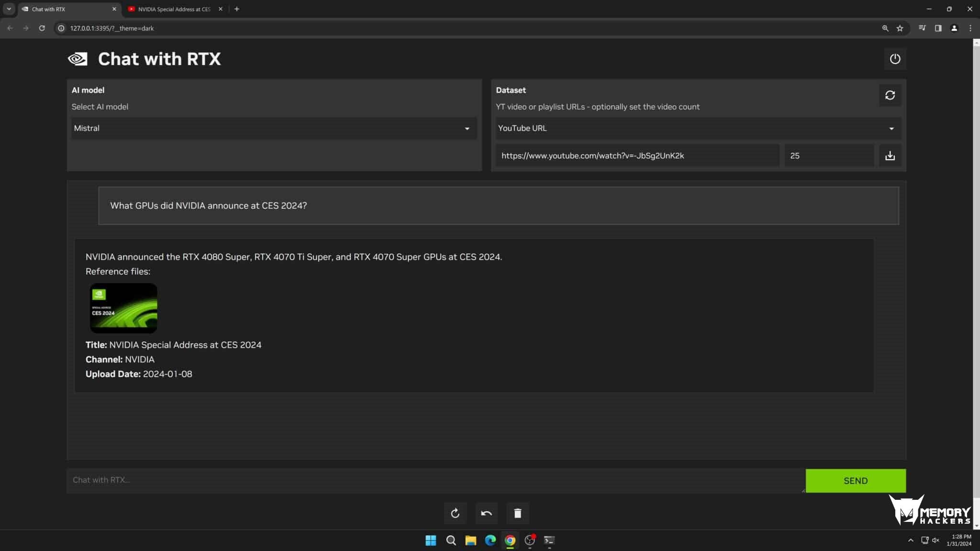Screen dimensions: 980x551
Task: Go back with the browser back arrow
Action: tap(10, 28)
